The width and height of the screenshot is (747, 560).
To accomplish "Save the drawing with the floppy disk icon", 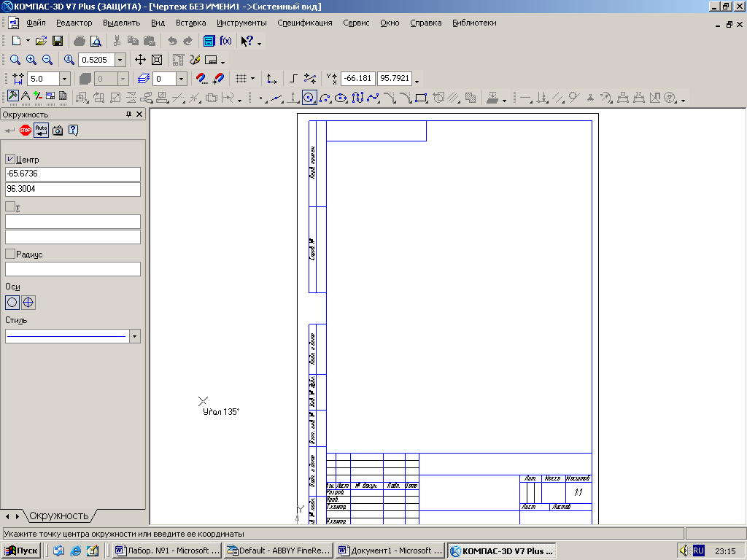I will click(x=58, y=41).
